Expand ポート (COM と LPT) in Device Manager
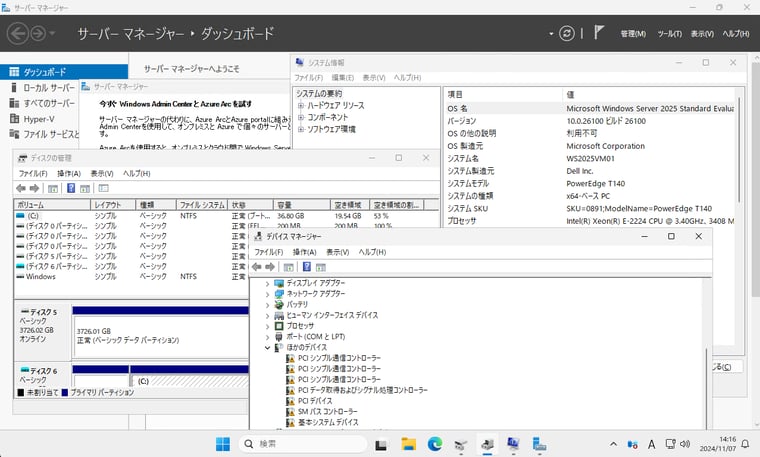760x457 pixels. click(x=267, y=337)
